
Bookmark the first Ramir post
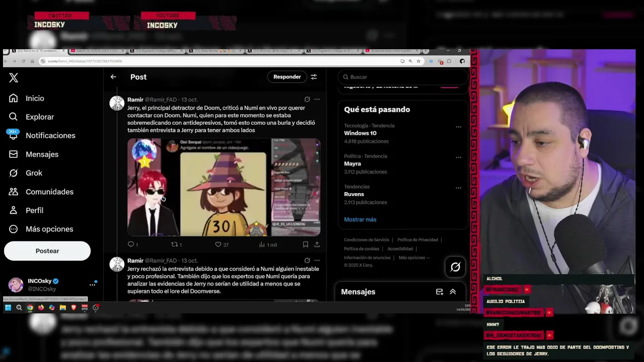point(305,244)
